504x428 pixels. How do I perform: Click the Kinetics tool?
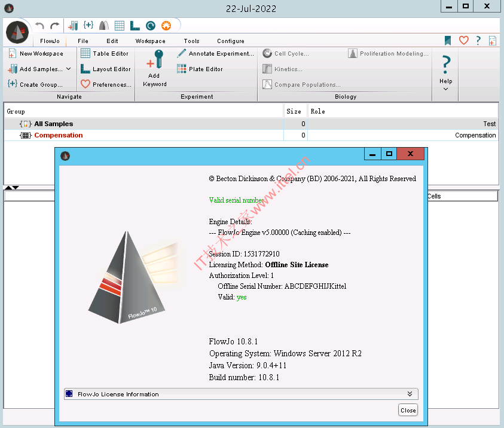click(283, 69)
